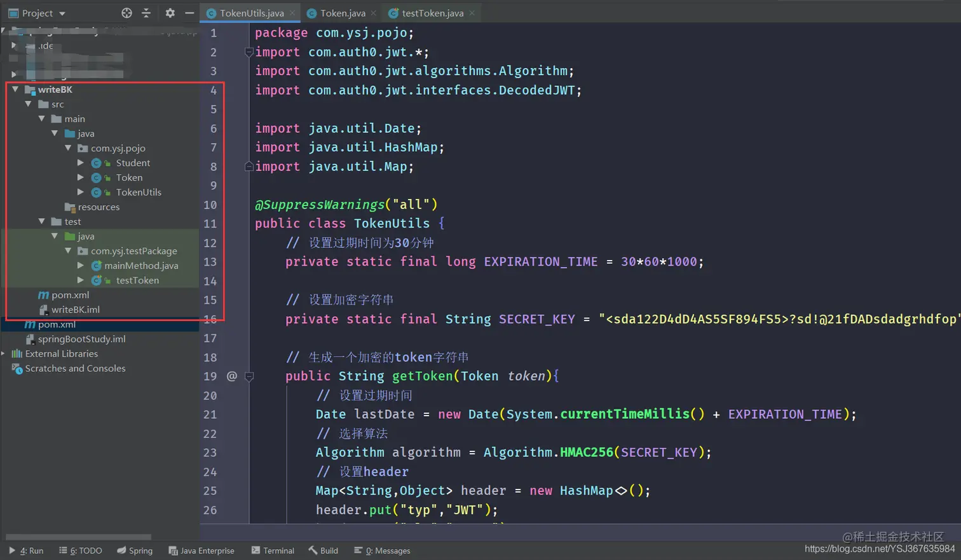The image size is (961, 560).
Task: Open the Java Enterprise tool window
Action: point(201,550)
